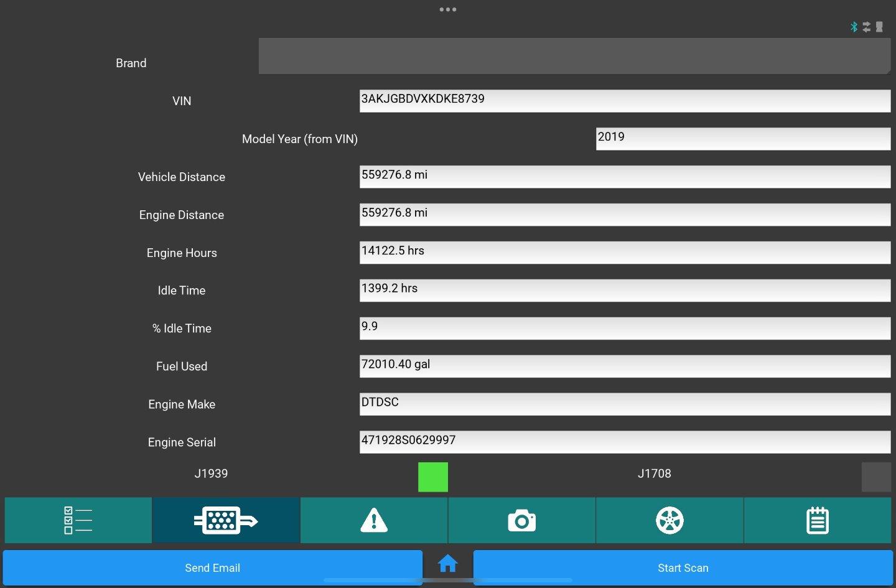The image size is (896, 588).
Task: Open the three-dot overflow menu
Action: pyautogui.click(x=448, y=9)
